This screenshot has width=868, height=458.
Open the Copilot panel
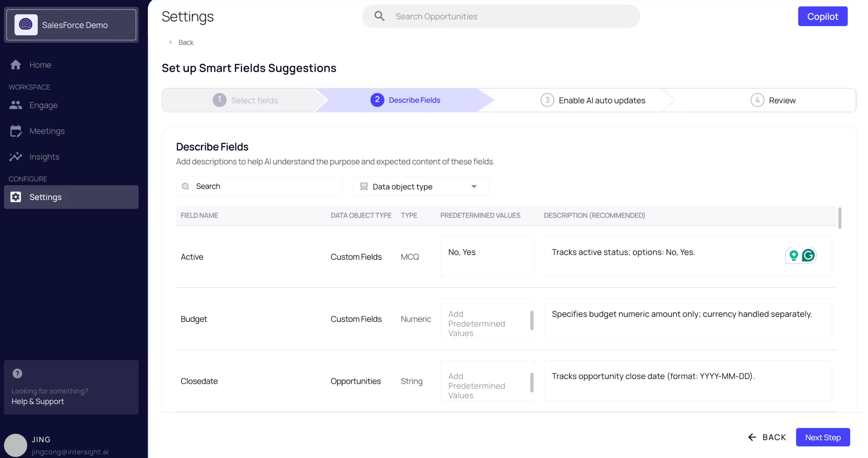(822, 17)
